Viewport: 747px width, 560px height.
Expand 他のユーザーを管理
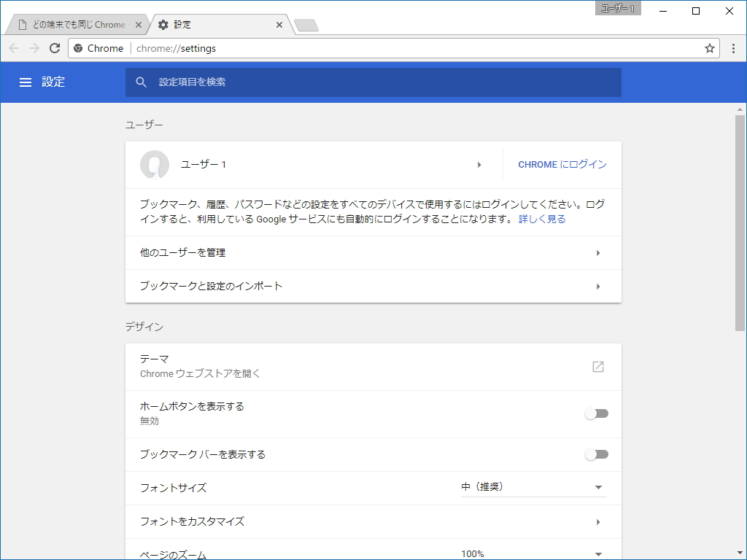click(373, 252)
